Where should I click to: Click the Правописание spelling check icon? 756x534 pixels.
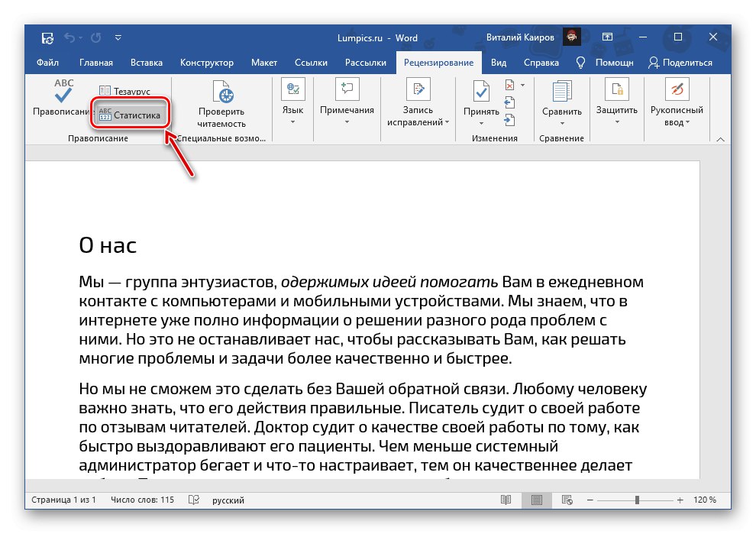pyautogui.click(x=63, y=92)
